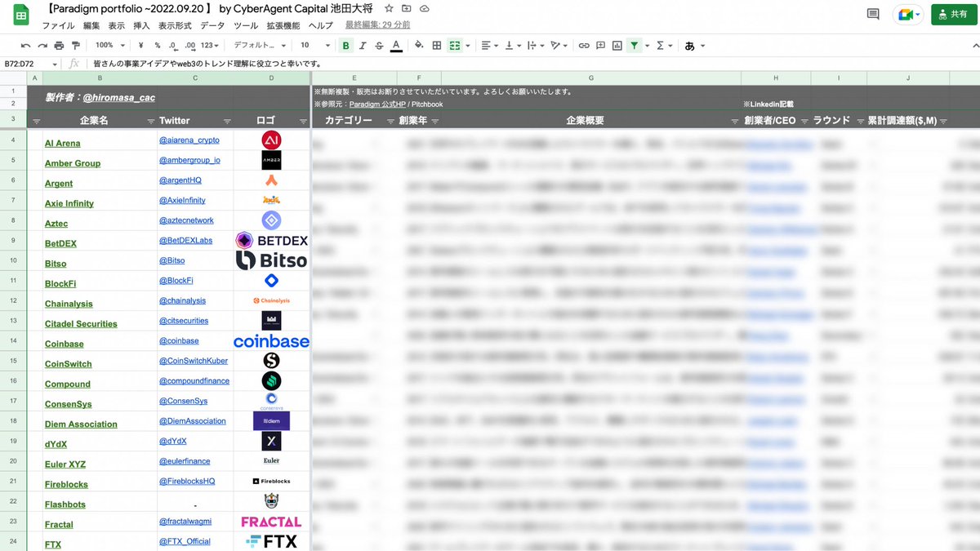Open the Paradigm 公式HP link

[376, 104]
